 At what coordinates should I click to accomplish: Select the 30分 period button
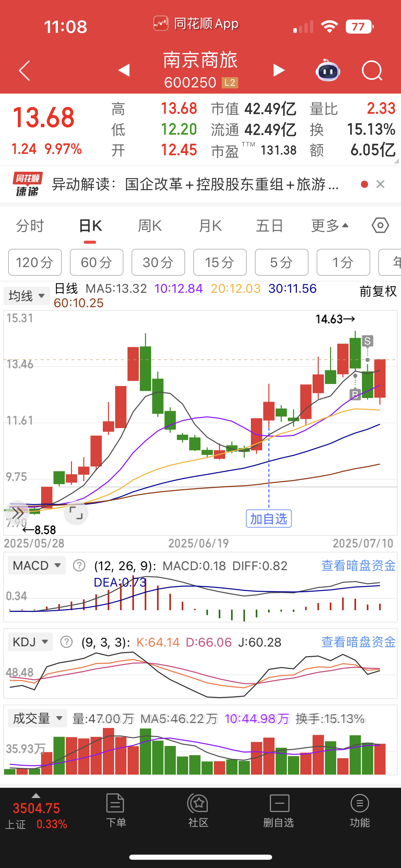point(158,262)
